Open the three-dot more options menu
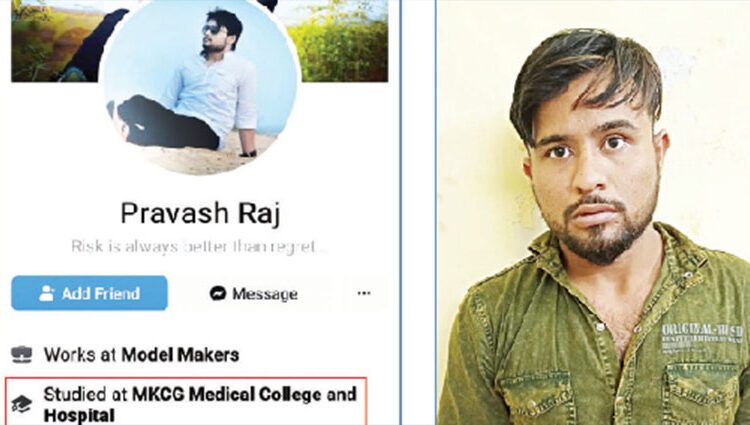The image size is (750, 425). (364, 293)
